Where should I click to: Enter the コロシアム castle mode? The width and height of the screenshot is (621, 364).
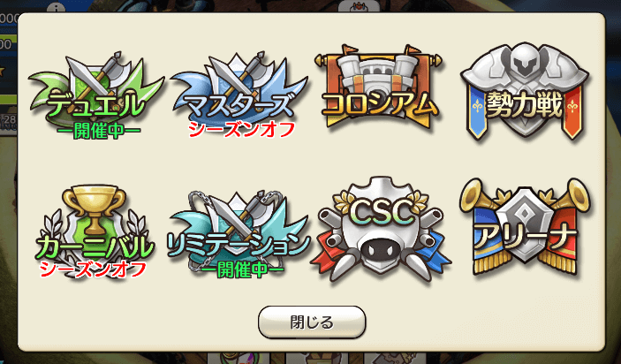379,87
